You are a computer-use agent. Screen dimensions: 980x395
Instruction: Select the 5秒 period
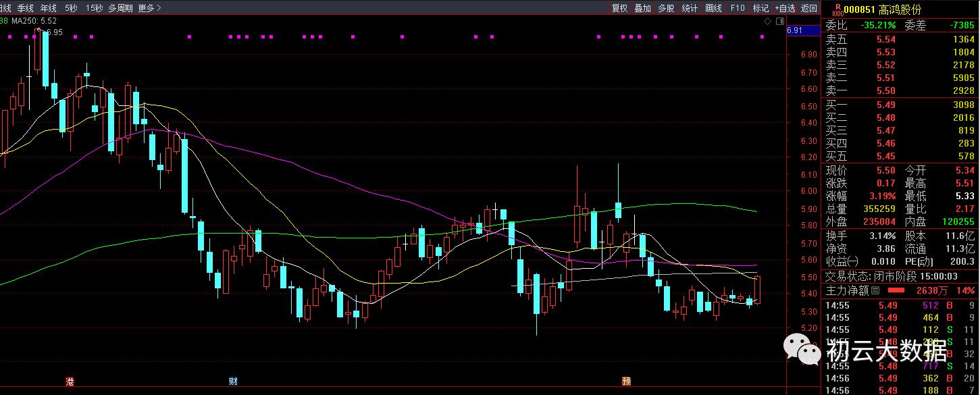click(x=71, y=8)
